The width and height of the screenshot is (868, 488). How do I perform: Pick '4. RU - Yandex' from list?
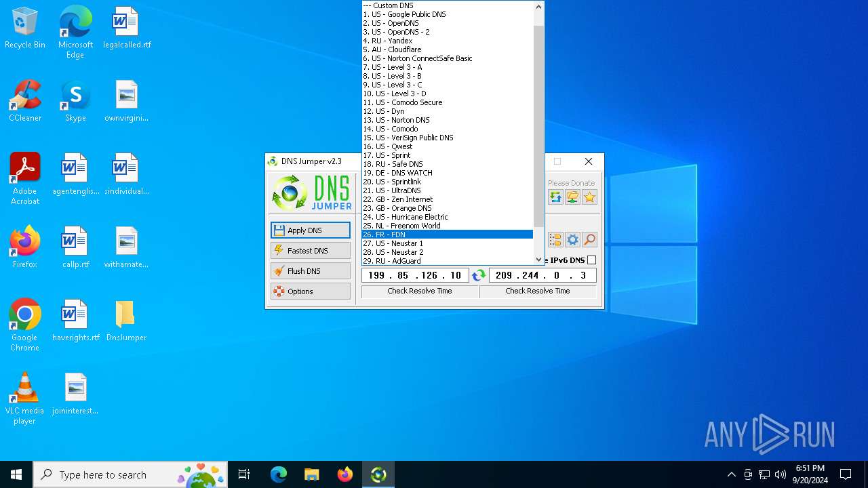[448, 41]
